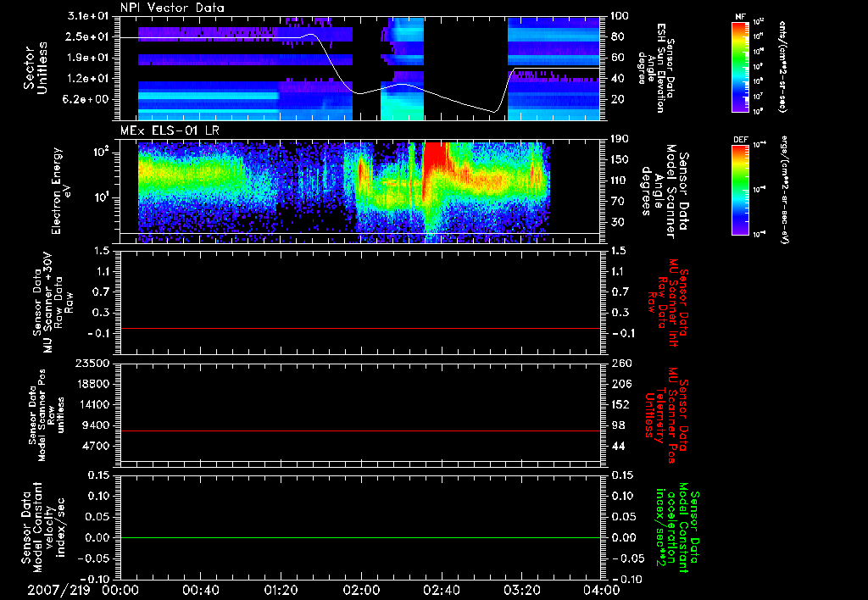Click the MU Scanner +30V Raw Data title
The width and height of the screenshot is (868, 600).
tap(53, 303)
